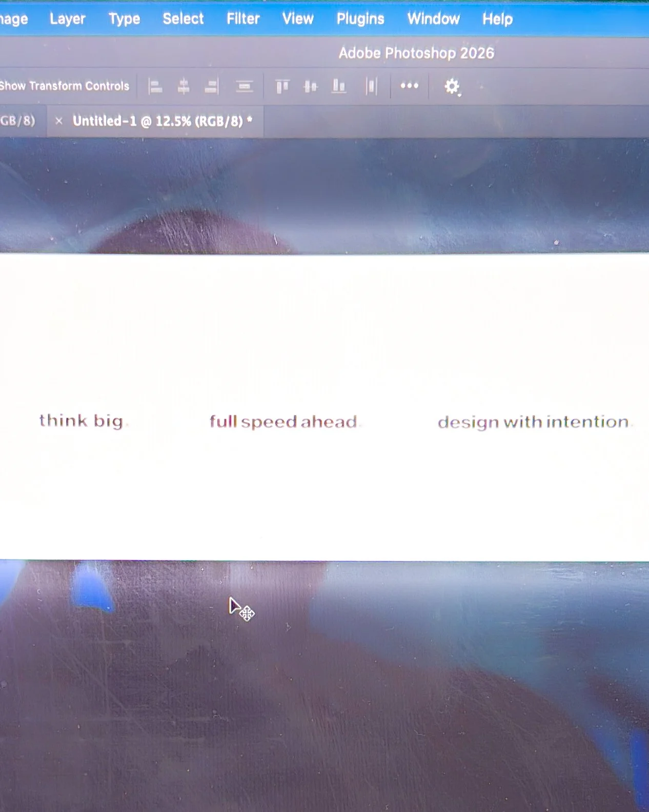Click Align vertical centers icon
This screenshot has height=812, width=649.
[310, 86]
